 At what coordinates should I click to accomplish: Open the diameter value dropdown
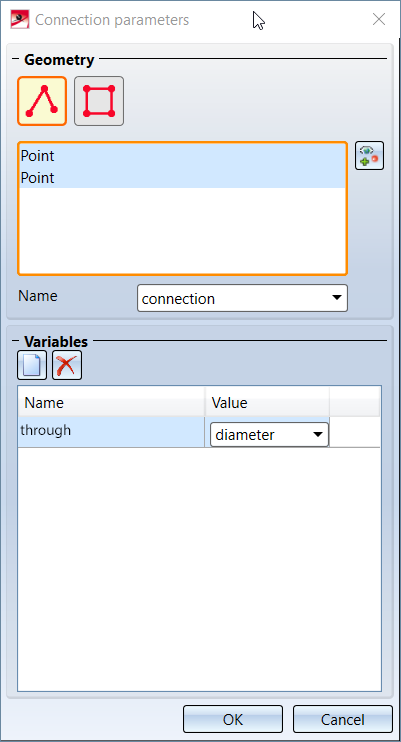pyautogui.click(x=269, y=434)
